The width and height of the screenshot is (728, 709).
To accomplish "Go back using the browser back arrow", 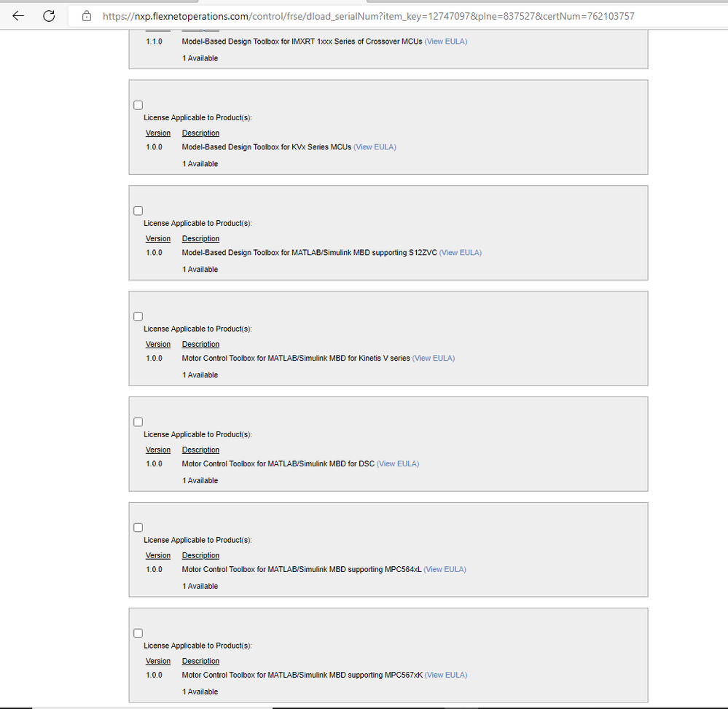I will (18, 16).
